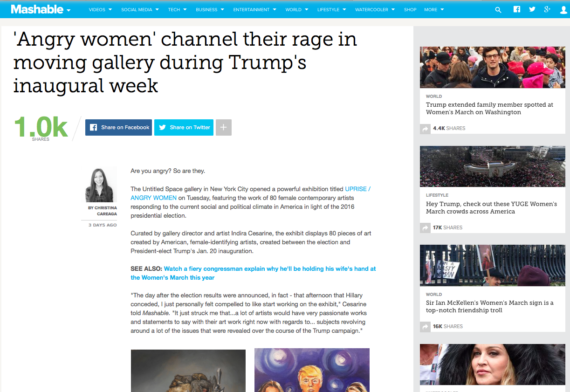Open the dark animal painting image
This screenshot has width=570, height=392.
[188, 370]
